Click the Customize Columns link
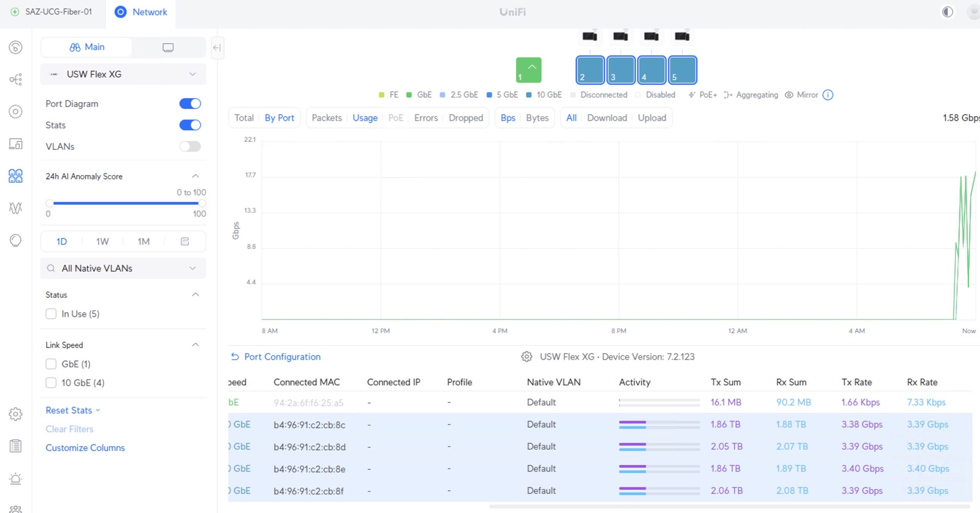Screen dimensions: 980x513 pyautogui.click(x=85, y=447)
